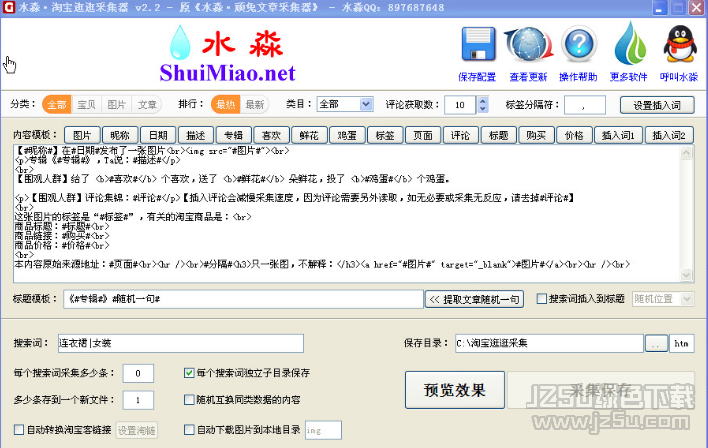Click the 设置淘链 button

(x=137, y=430)
